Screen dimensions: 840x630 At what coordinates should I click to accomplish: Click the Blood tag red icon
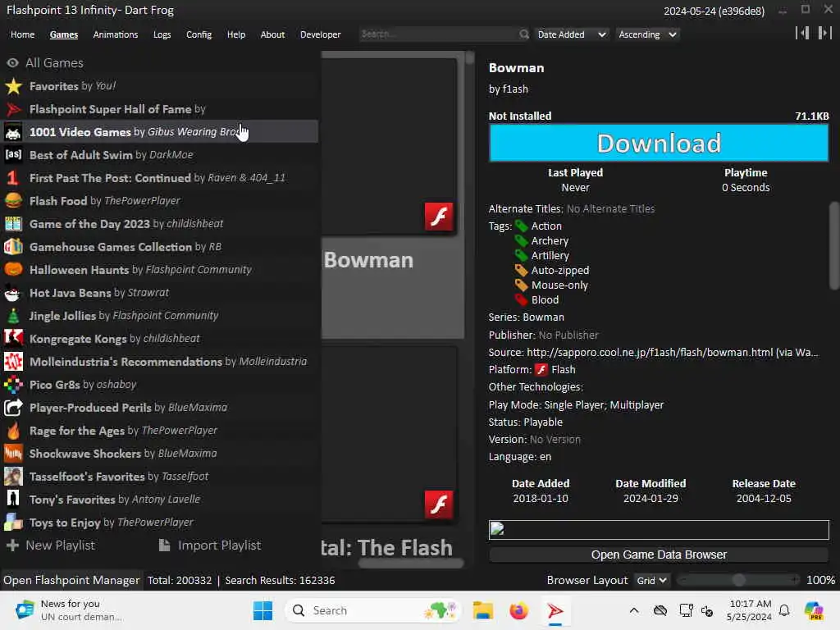[521, 300]
